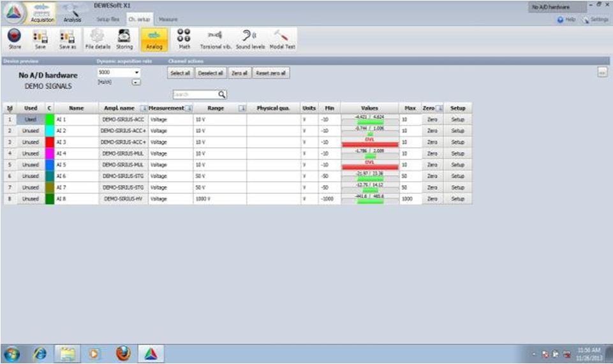
Task: Click the ellipsis button at far right
Action: point(602,72)
